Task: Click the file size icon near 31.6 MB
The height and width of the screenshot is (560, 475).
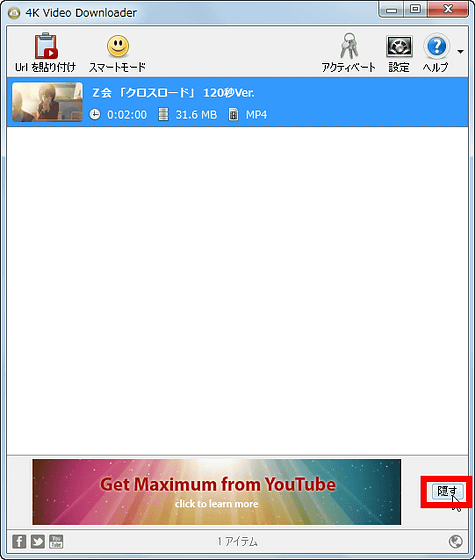Action: [x=163, y=114]
